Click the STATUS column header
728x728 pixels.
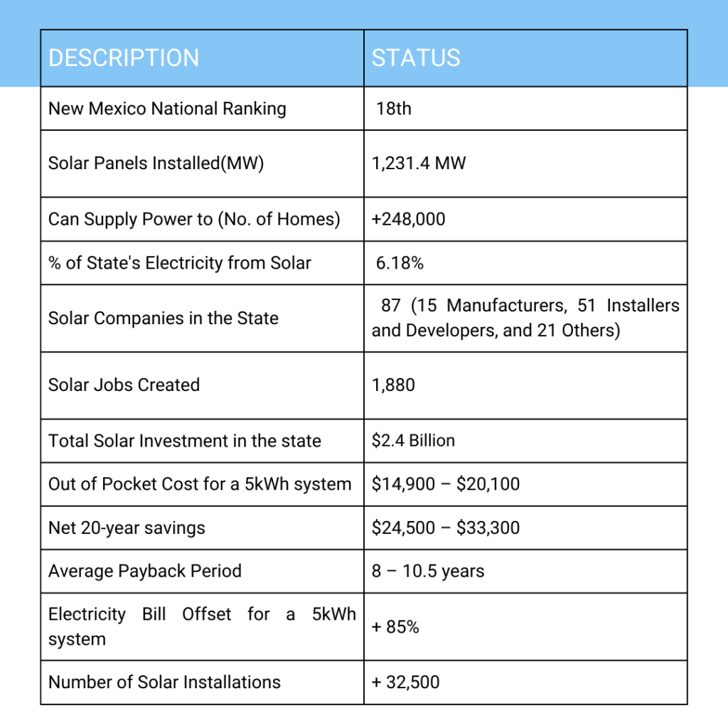click(416, 58)
